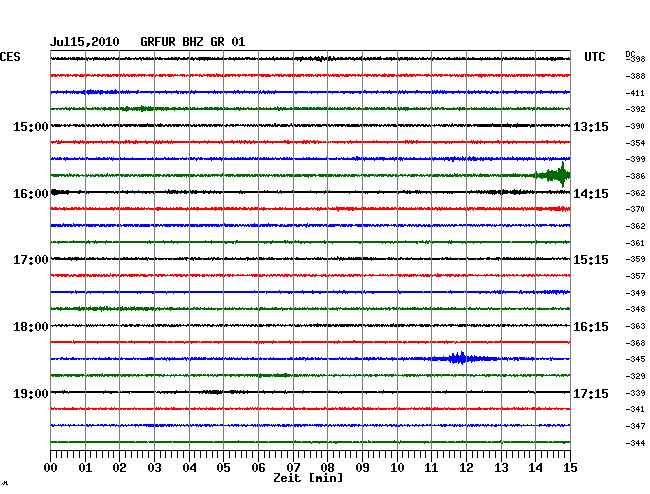The image size is (650, 494).
Task: Pick DC offset value -386
Action: [635, 176]
